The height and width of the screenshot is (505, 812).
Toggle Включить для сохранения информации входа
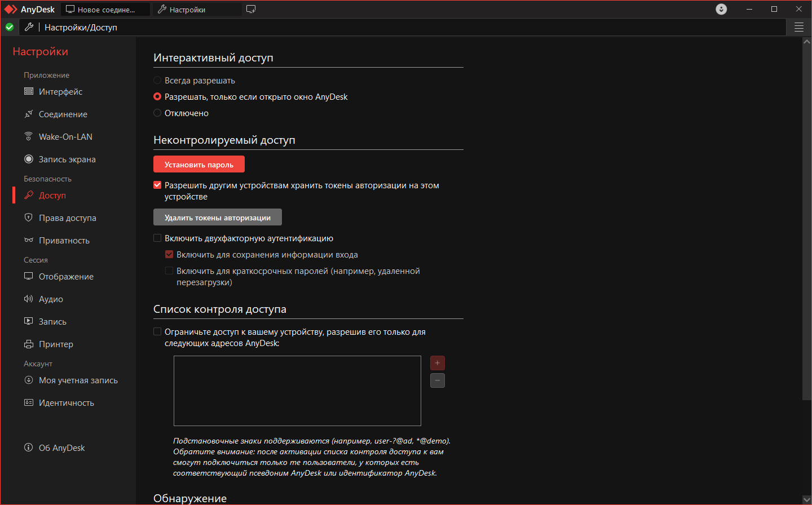pos(169,254)
